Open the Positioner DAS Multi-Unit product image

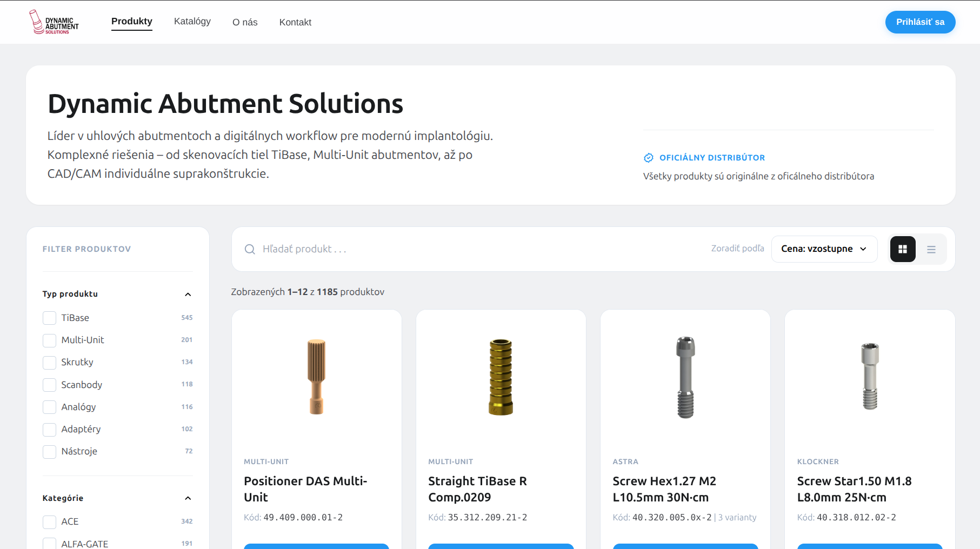tap(317, 377)
